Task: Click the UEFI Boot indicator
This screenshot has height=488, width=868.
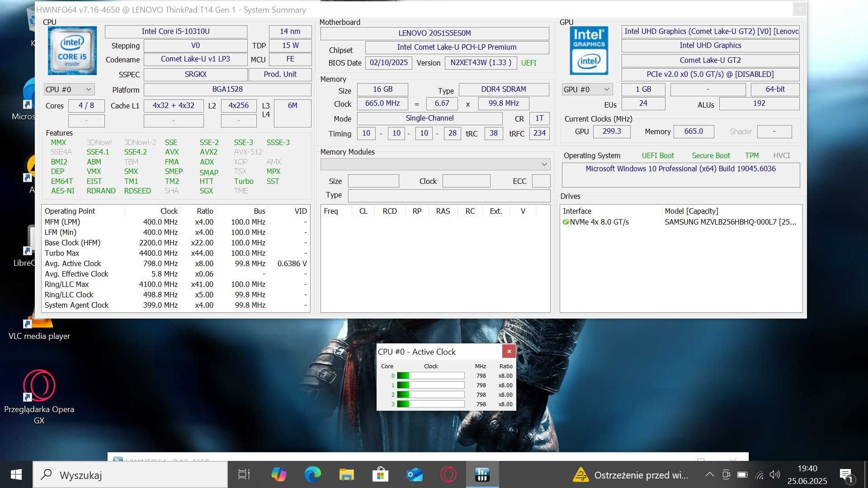Action: pos(658,155)
